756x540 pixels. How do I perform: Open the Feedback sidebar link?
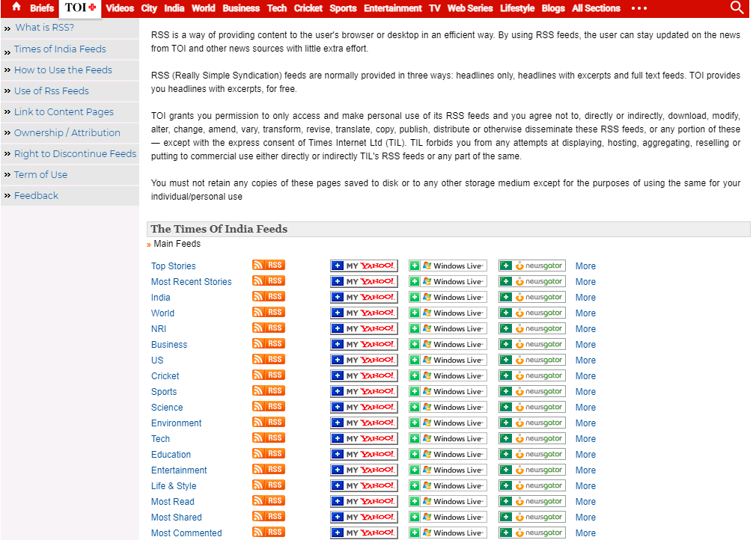(36, 195)
